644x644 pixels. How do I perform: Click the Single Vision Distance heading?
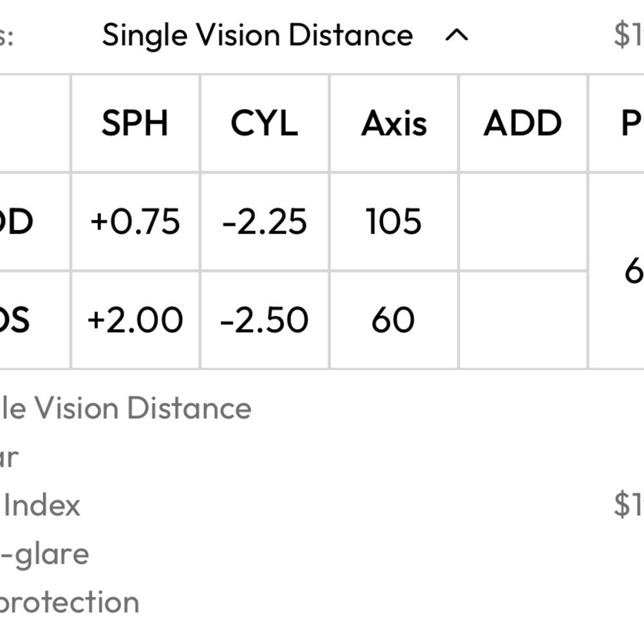coord(258,35)
